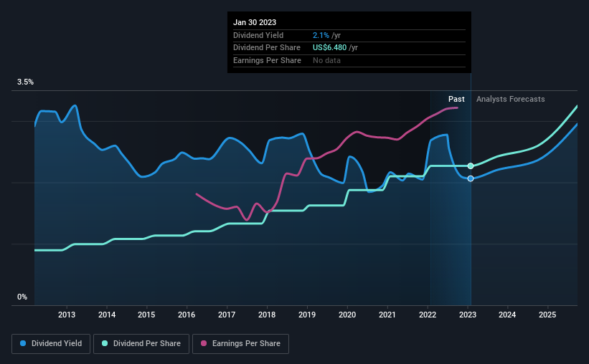This screenshot has width=589, height=364.
Task: Click the 2022 x-axis year label
Action: (x=428, y=315)
